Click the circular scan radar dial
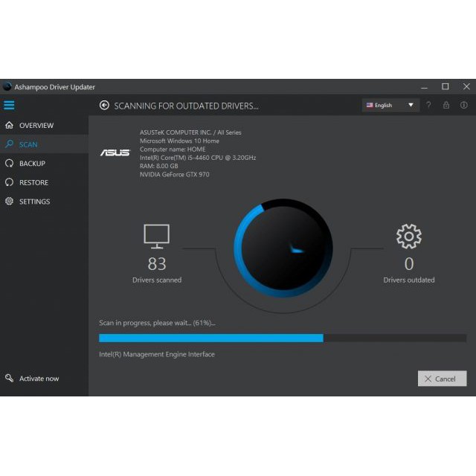This screenshot has height=476, width=476. 283,248
